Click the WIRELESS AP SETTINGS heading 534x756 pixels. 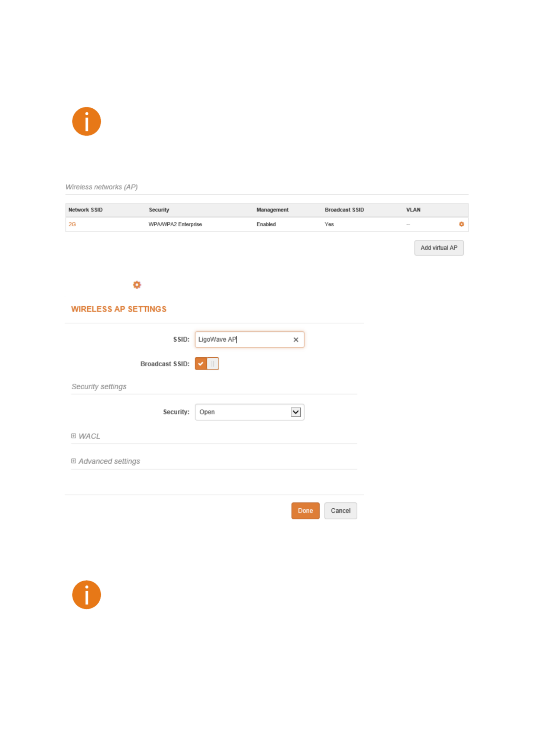pyautogui.click(x=119, y=309)
